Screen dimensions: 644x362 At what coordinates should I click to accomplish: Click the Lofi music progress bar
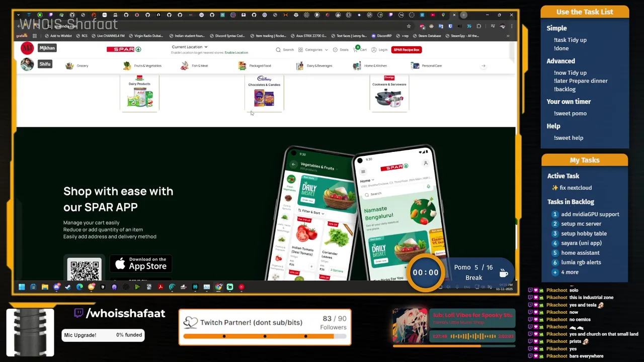pos(454,346)
